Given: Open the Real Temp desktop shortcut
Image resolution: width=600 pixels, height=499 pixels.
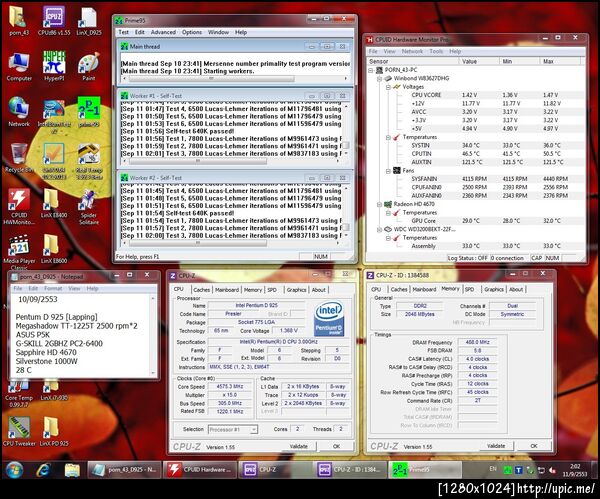Looking at the screenshot, I should tap(89, 161).
